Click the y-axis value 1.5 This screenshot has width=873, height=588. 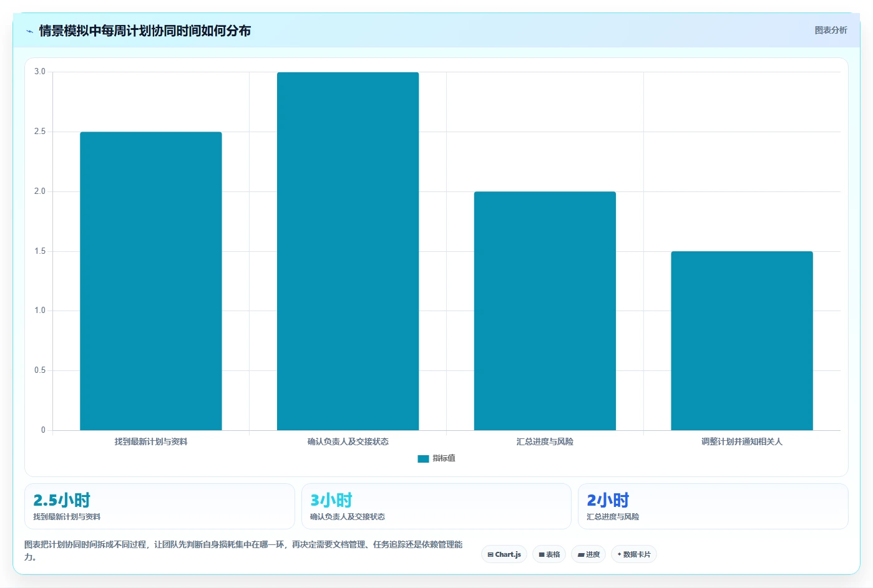(x=40, y=251)
